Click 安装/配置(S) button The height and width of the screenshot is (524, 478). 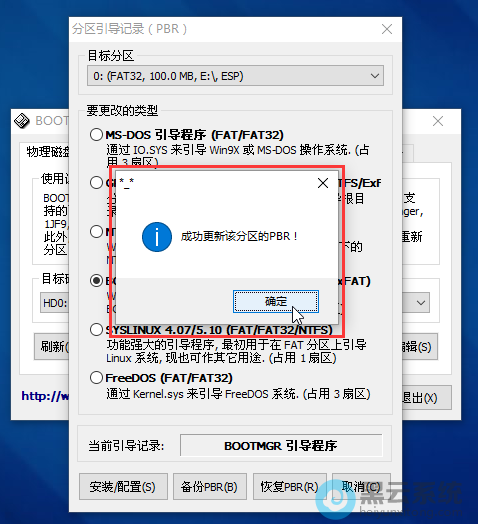[x=123, y=487]
